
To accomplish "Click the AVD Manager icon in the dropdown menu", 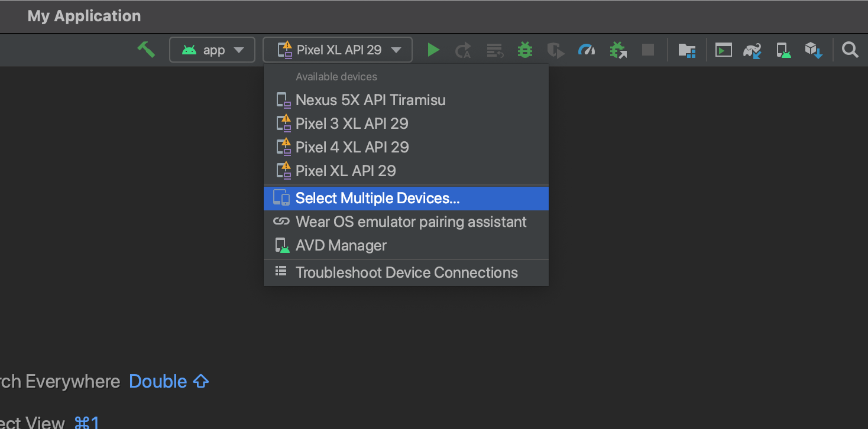I will tap(283, 246).
